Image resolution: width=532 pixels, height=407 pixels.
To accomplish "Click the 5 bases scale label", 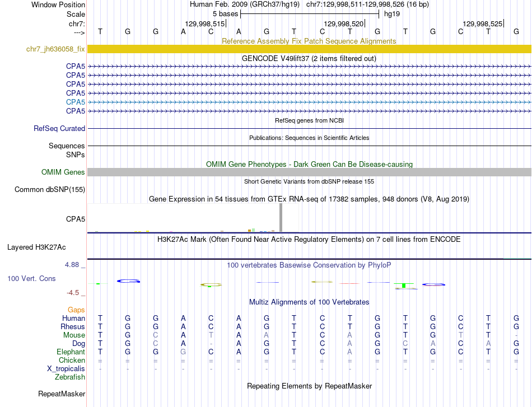I will click(x=225, y=14).
